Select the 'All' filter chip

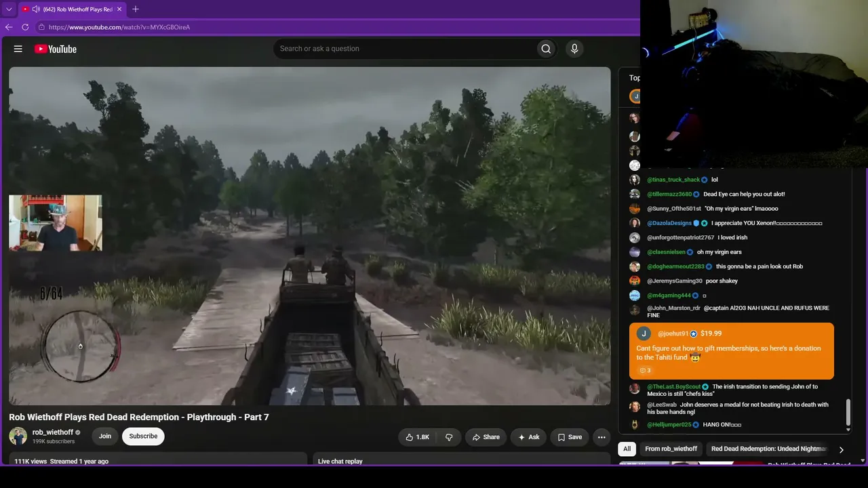click(627, 449)
